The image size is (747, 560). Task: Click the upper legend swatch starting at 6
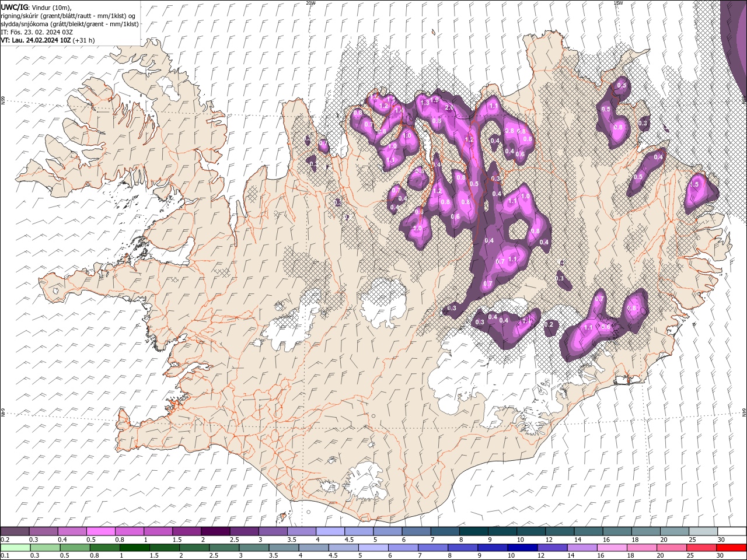pyautogui.click(x=416, y=531)
